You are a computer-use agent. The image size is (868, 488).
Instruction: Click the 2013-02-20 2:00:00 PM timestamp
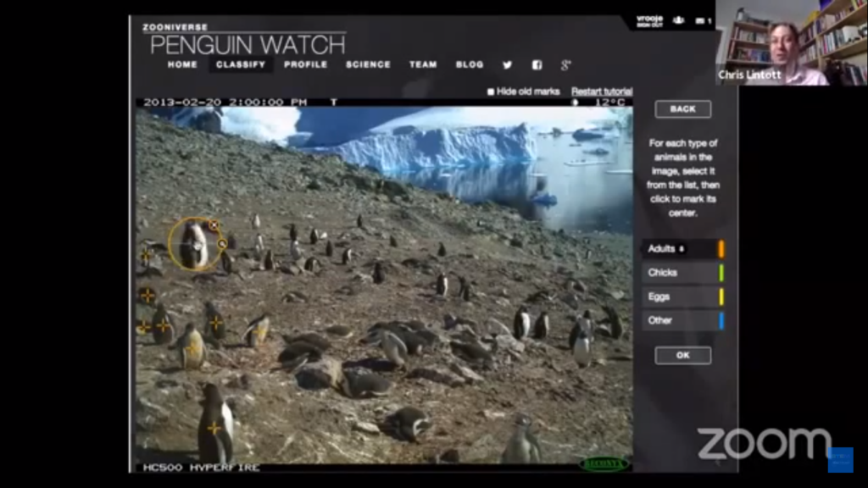(x=225, y=103)
